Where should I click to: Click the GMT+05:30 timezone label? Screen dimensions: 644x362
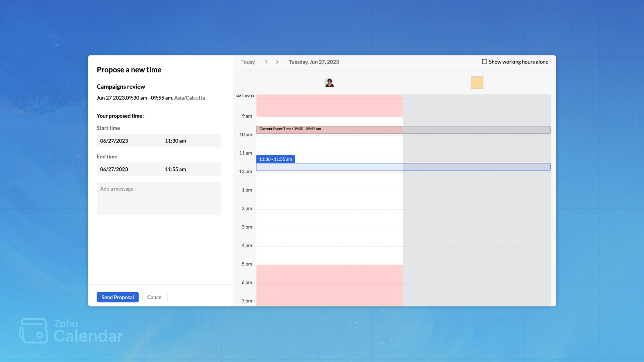pos(245,96)
